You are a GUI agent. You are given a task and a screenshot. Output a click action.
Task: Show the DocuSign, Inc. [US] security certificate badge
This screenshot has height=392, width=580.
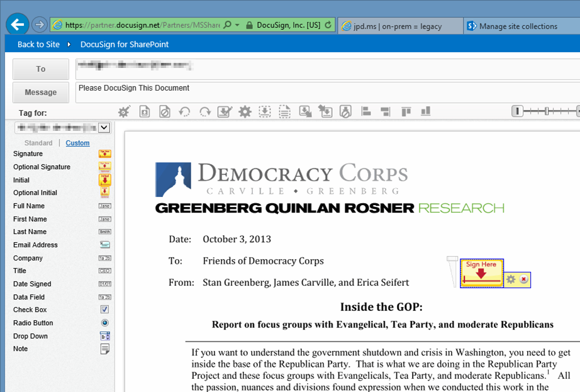tap(284, 25)
